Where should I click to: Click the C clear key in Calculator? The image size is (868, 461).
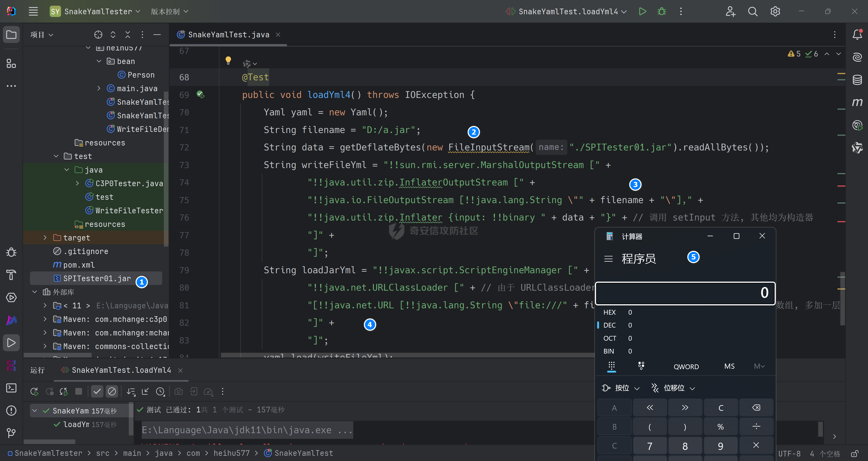[x=721, y=407]
